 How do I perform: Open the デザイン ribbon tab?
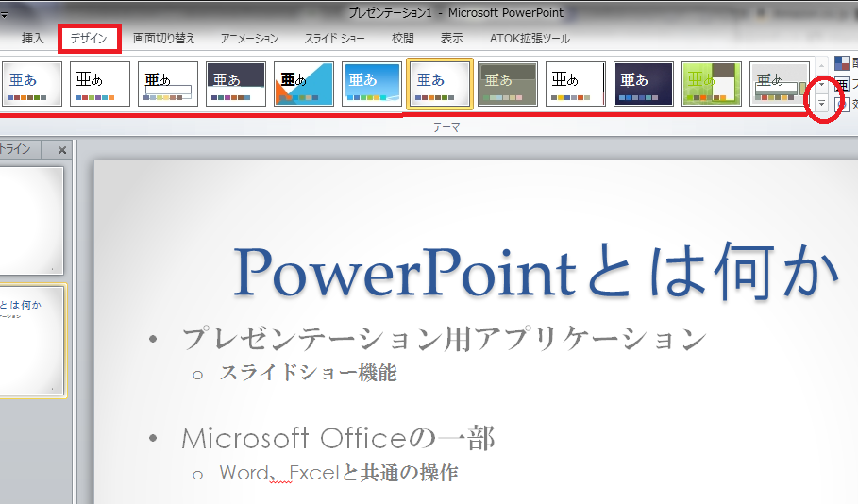pyautogui.click(x=89, y=39)
